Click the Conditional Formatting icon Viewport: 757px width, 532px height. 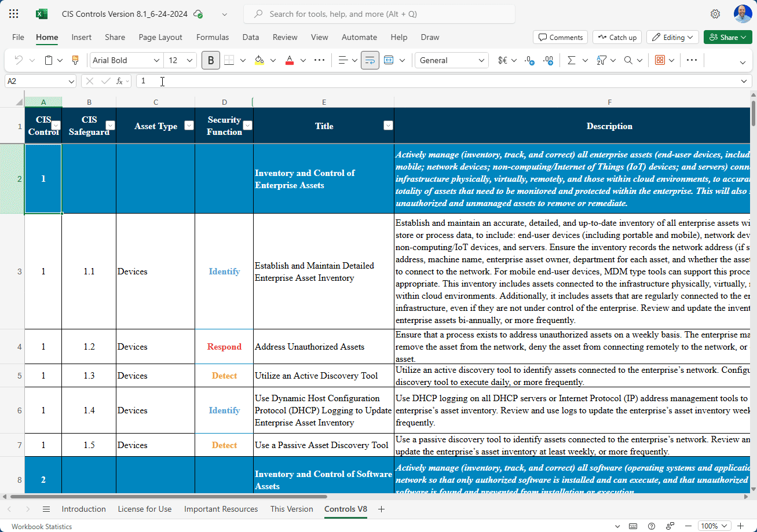click(660, 60)
